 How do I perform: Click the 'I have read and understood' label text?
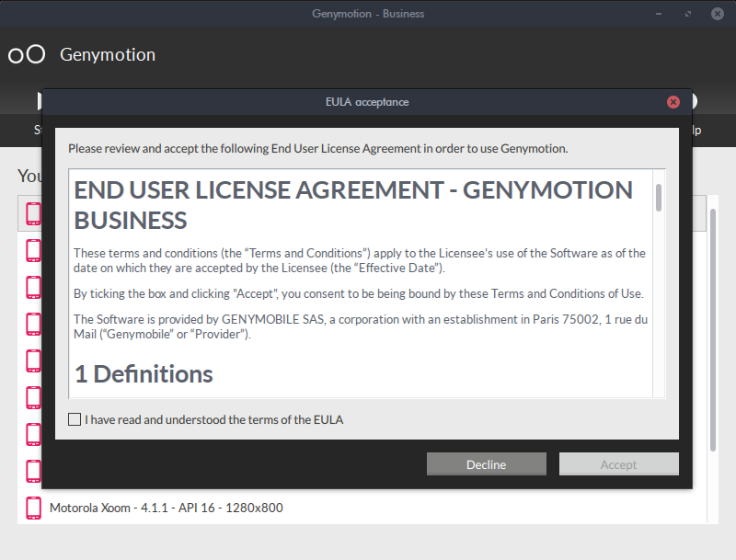coord(214,419)
